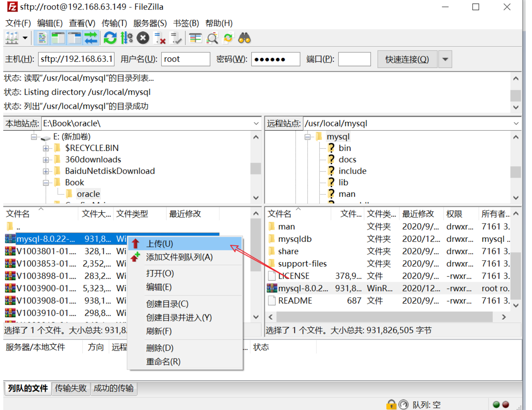Choose 删除(D) from the context menu
532x410 pixels.
pos(185,348)
